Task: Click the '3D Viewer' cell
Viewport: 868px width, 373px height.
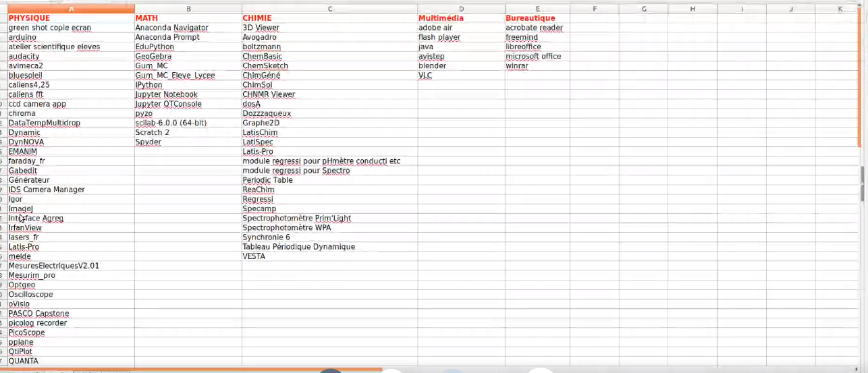Action: [329, 28]
